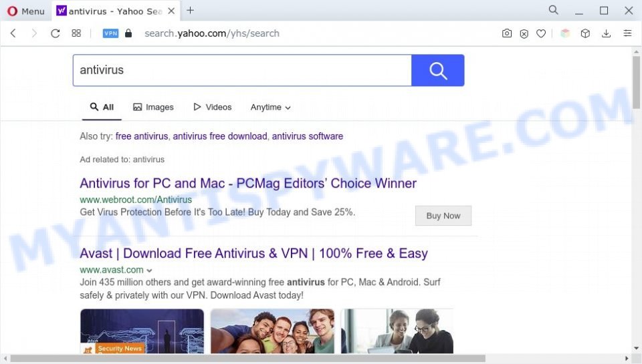Expand the arrow next to www.avast.com
Viewport: 642px width, 364px height.
[x=149, y=270]
